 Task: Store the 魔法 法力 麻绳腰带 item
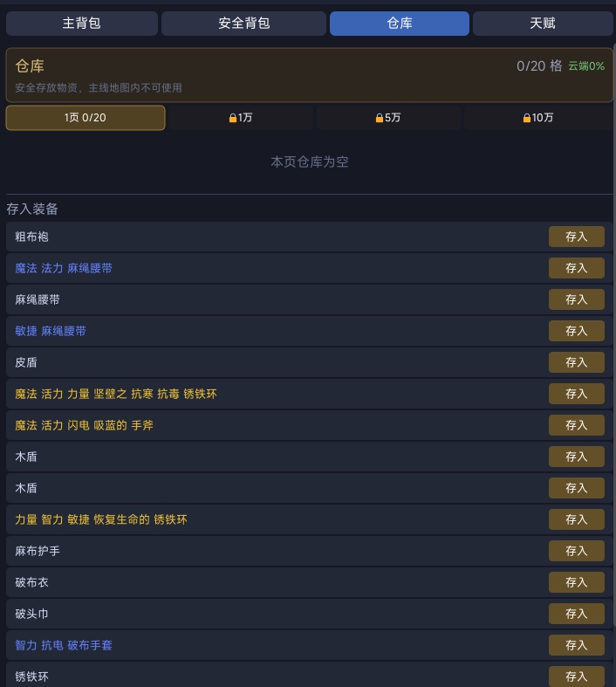point(576,268)
